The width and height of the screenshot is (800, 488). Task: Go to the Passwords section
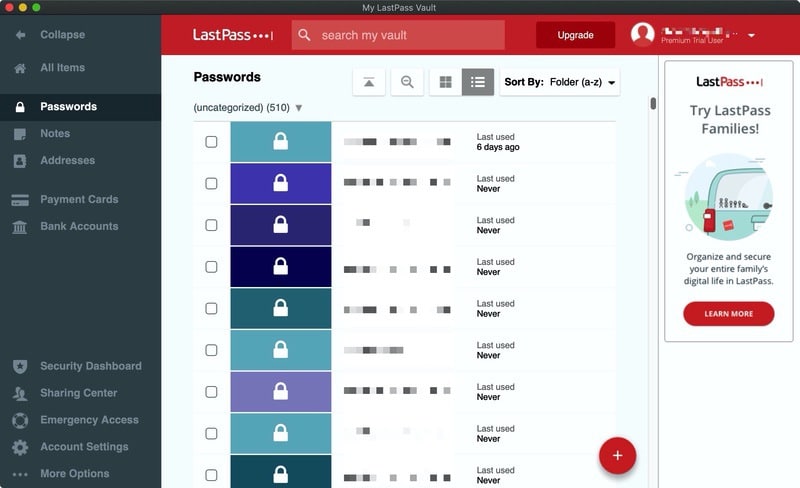(x=81, y=107)
